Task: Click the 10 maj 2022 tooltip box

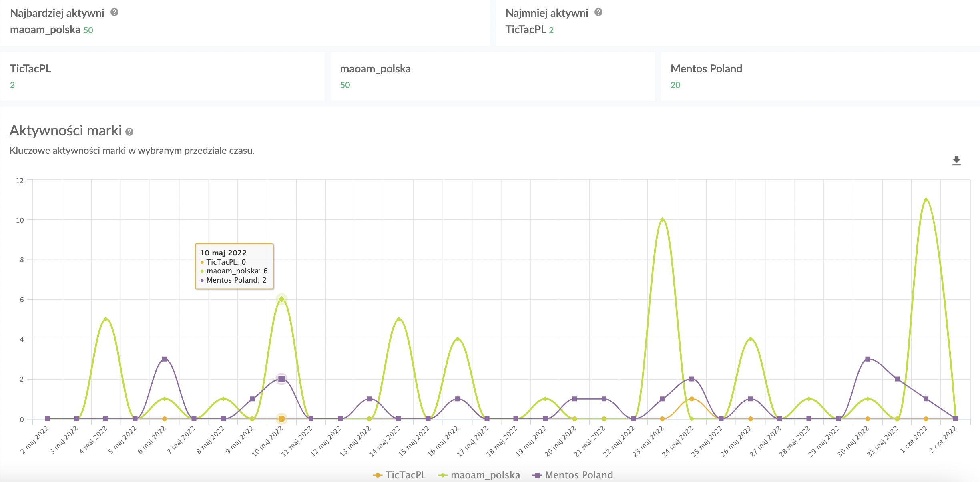Action: (x=234, y=266)
